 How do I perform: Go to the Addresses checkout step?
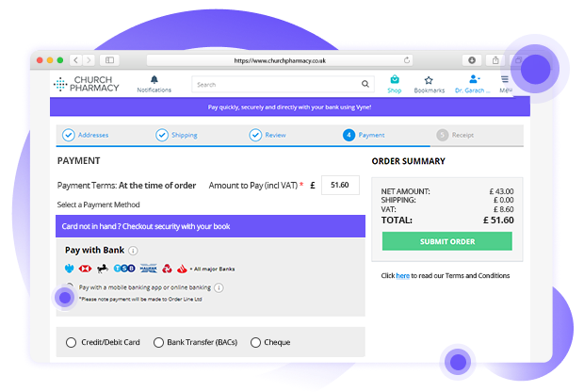86,136
